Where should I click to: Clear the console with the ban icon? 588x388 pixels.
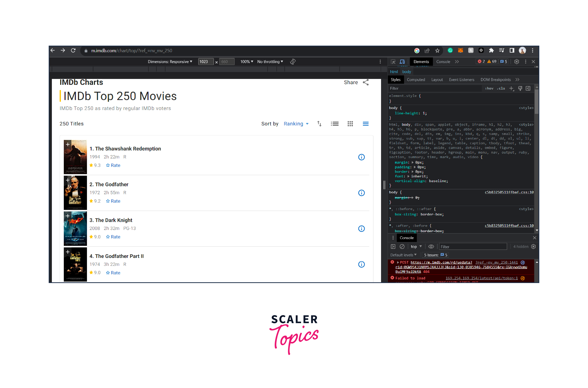tap(402, 247)
